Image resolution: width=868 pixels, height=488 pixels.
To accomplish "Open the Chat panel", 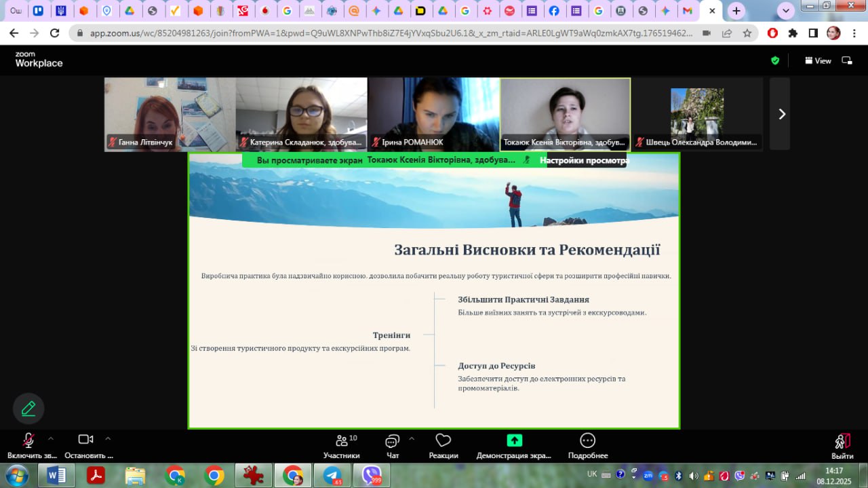I will click(392, 446).
